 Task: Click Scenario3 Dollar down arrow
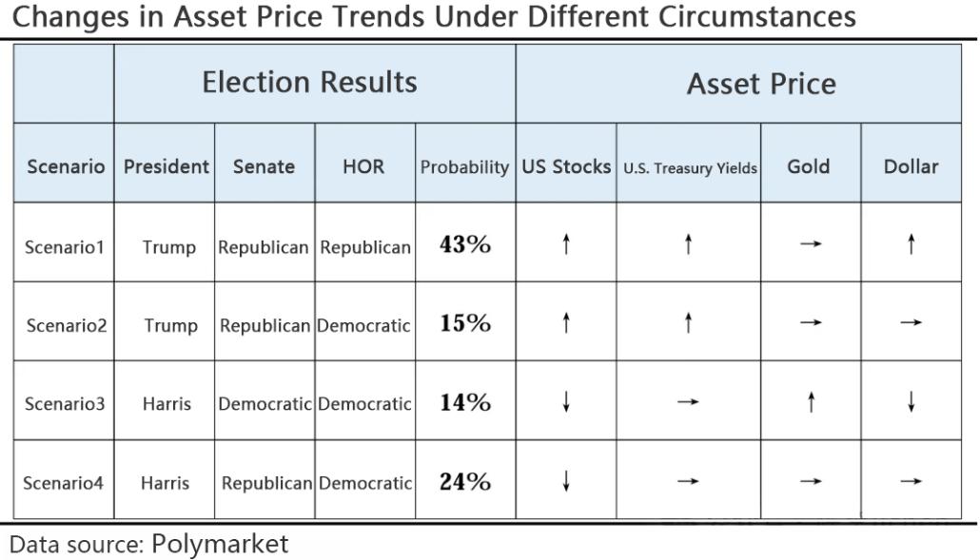coord(911,403)
